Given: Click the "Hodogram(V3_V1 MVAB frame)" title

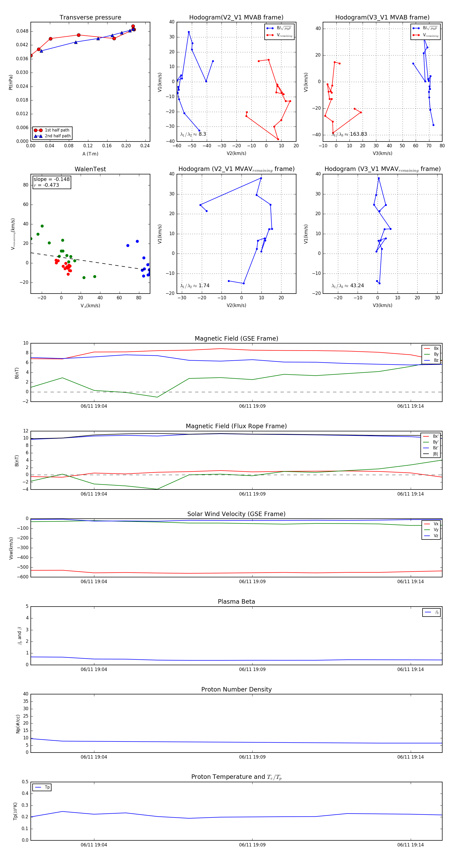Looking at the screenshot, I should pyautogui.click(x=382, y=18).
